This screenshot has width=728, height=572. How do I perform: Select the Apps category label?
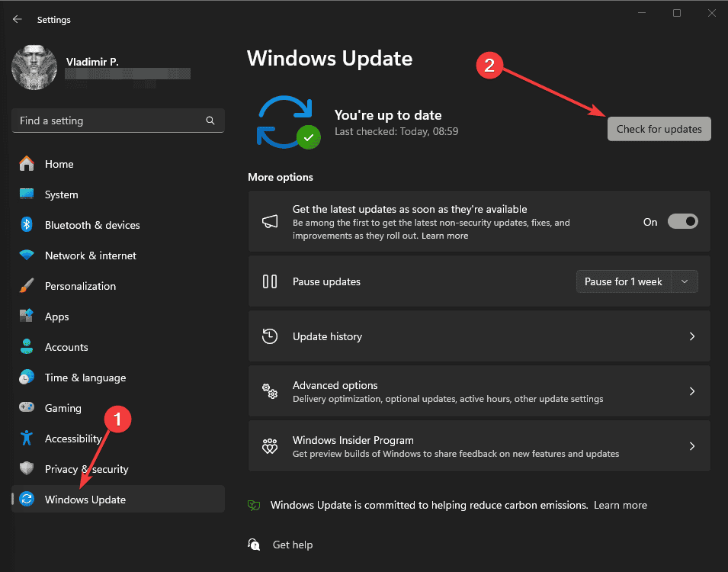point(56,317)
